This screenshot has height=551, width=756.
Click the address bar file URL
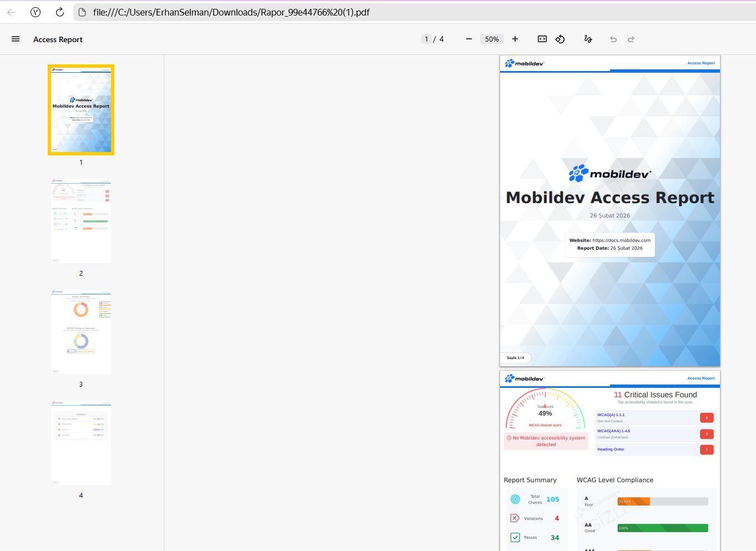tap(231, 12)
